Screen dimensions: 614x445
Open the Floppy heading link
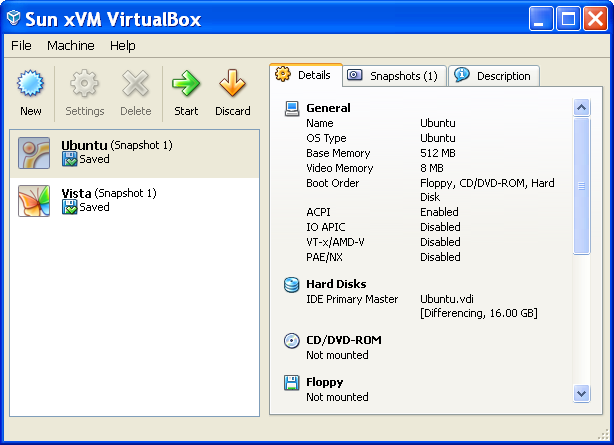(x=325, y=382)
